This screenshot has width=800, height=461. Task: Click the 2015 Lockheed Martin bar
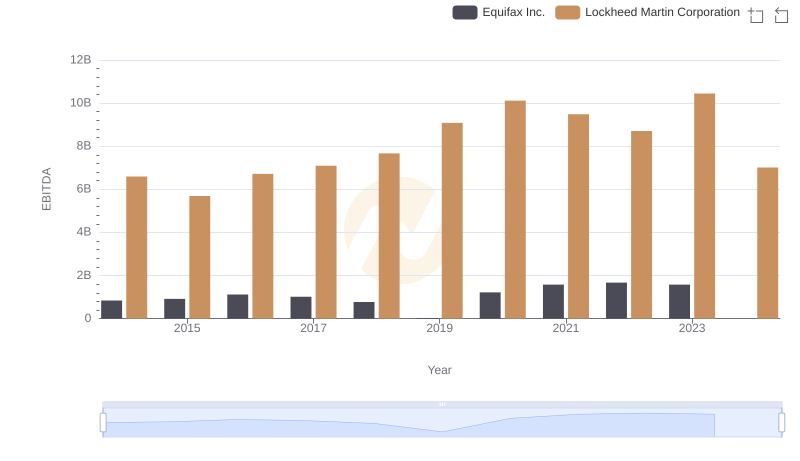[x=199, y=257]
